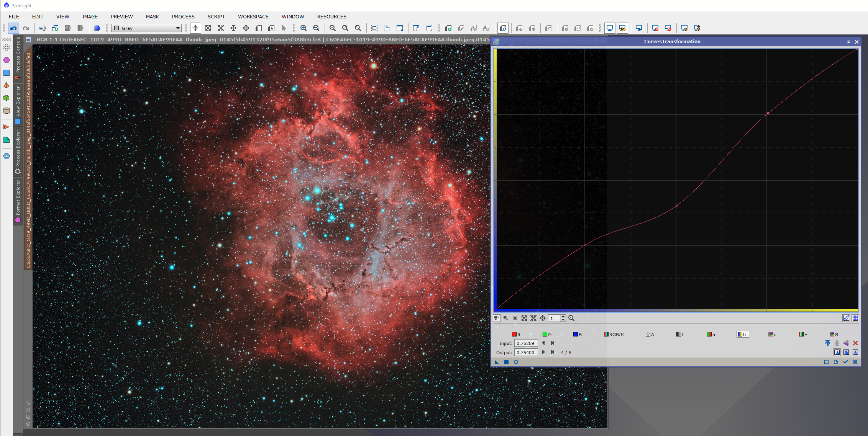Screen dimensions: 868x436
Task: Click the Input value field
Action: click(525, 343)
